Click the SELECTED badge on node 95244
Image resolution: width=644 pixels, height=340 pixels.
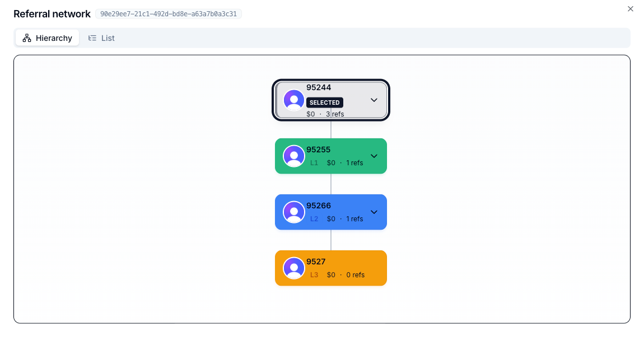click(325, 103)
